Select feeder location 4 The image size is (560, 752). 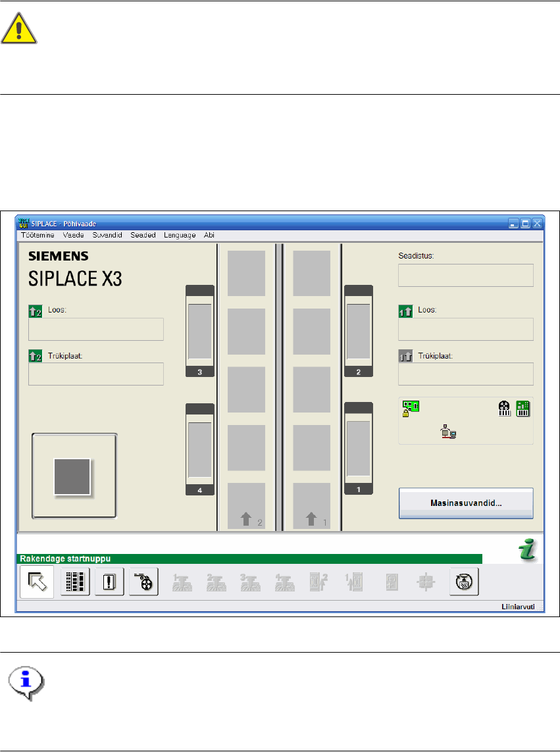click(x=199, y=449)
